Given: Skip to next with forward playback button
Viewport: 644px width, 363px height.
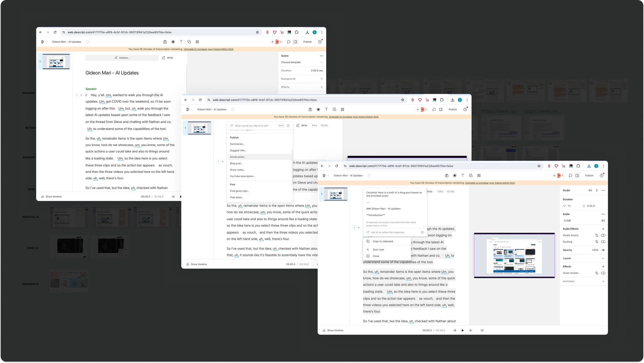Looking at the screenshot, I should pos(471,330).
